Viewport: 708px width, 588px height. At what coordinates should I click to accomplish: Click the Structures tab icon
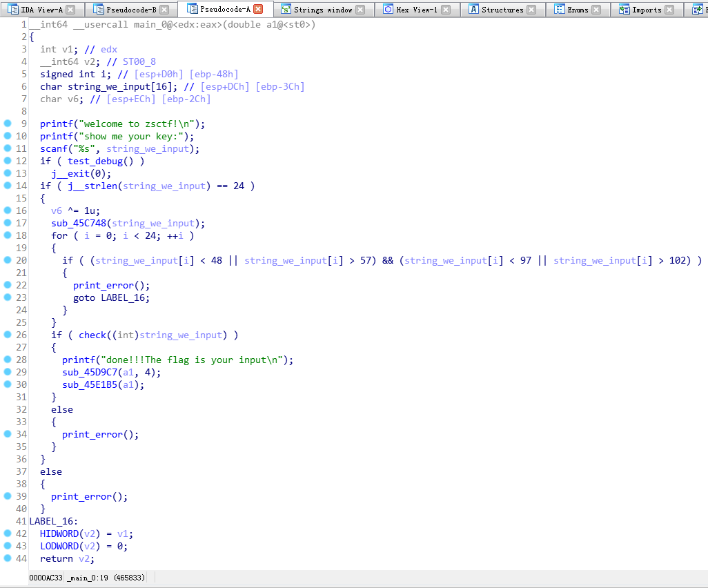473,10
